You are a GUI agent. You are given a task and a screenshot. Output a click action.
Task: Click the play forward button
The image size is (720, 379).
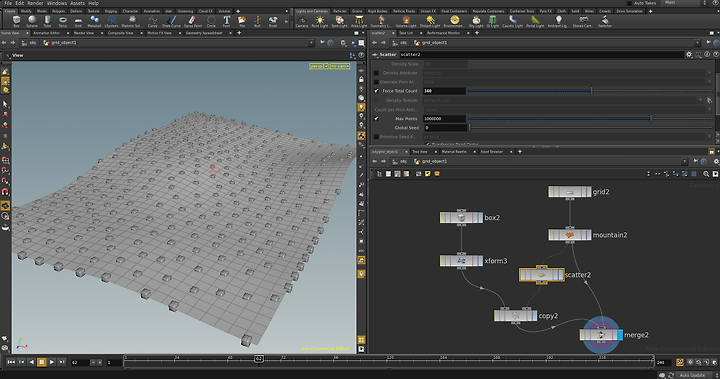[51, 362]
